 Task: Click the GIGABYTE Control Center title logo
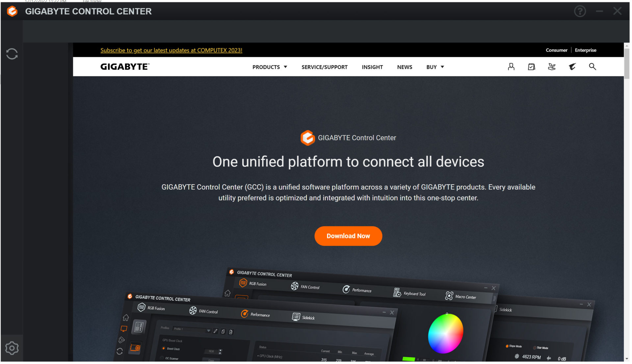tap(12, 12)
